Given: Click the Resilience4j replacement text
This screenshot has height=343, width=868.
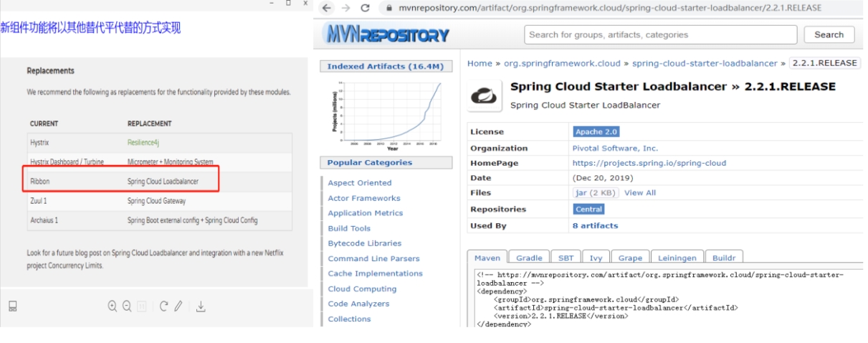Looking at the screenshot, I should pyautogui.click(x=143, y=143).
